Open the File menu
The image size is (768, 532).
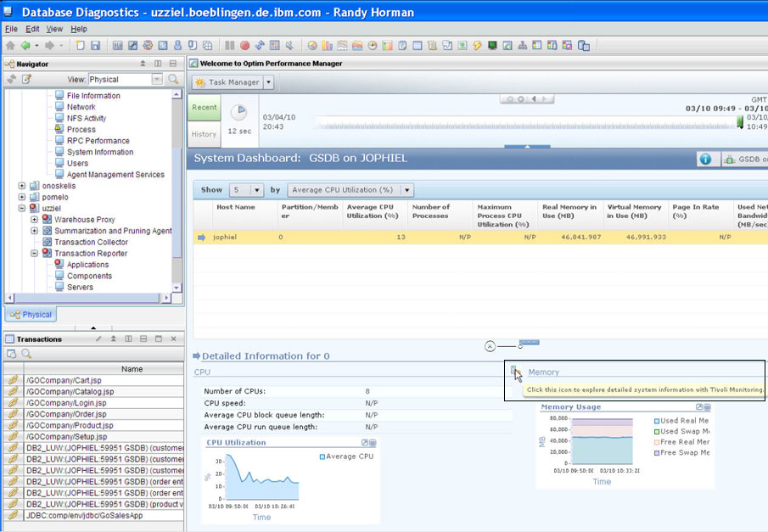click(11, 29)
